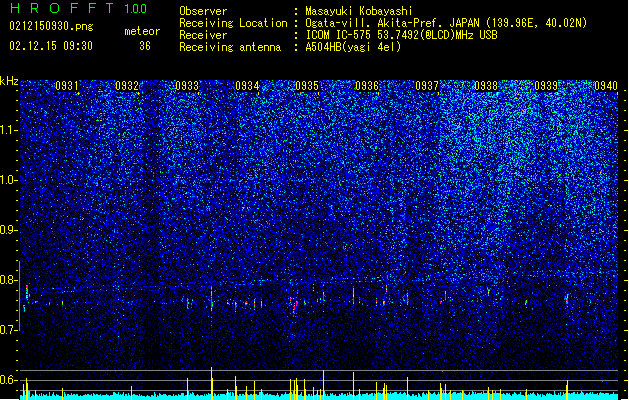Click the 0935 time marker
This screenshot has height=400, width=629.
307,86
